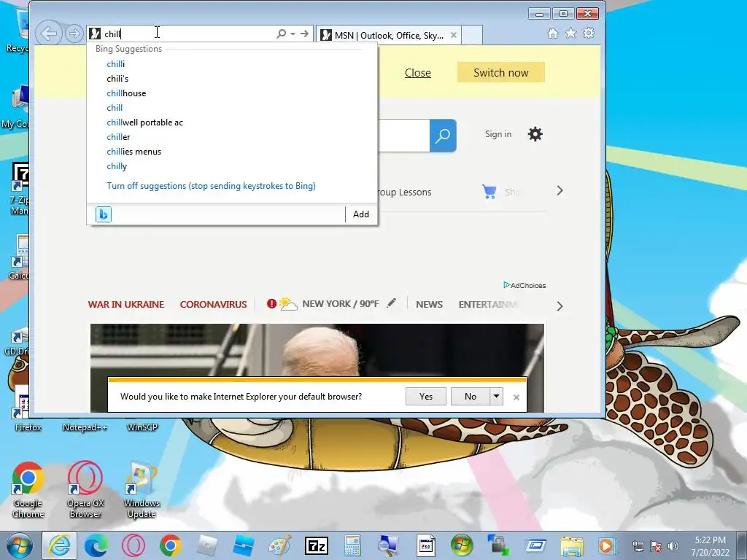Select 'chillwell portable ac' suggestion
The width and height of the screenshot is (747, 560).
(x=145, y=122)
